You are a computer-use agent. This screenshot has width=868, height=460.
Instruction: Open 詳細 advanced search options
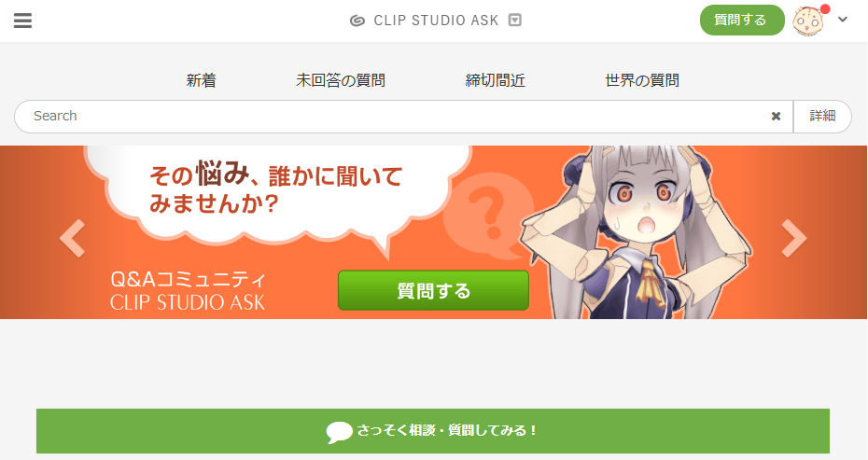tap(822, 117)
